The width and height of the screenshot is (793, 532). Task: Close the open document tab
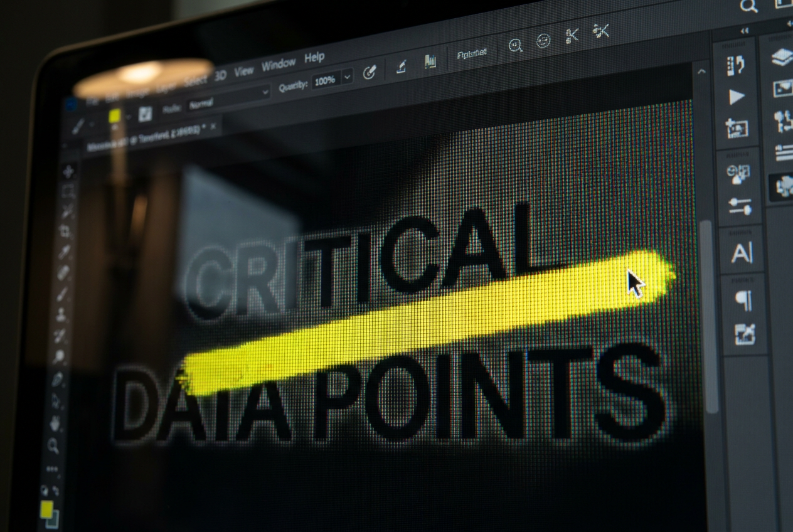pos(213,126)
